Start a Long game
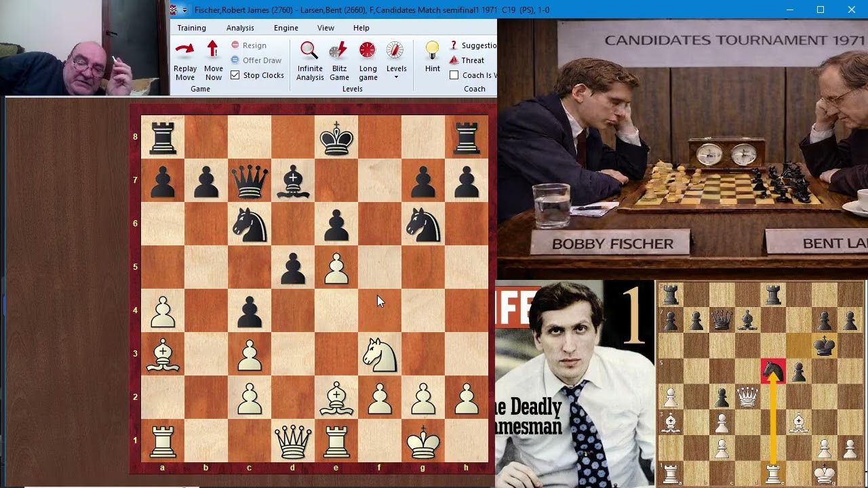This screenshot has width=868, height=488. pyautogui.click(x=368, y=50)
